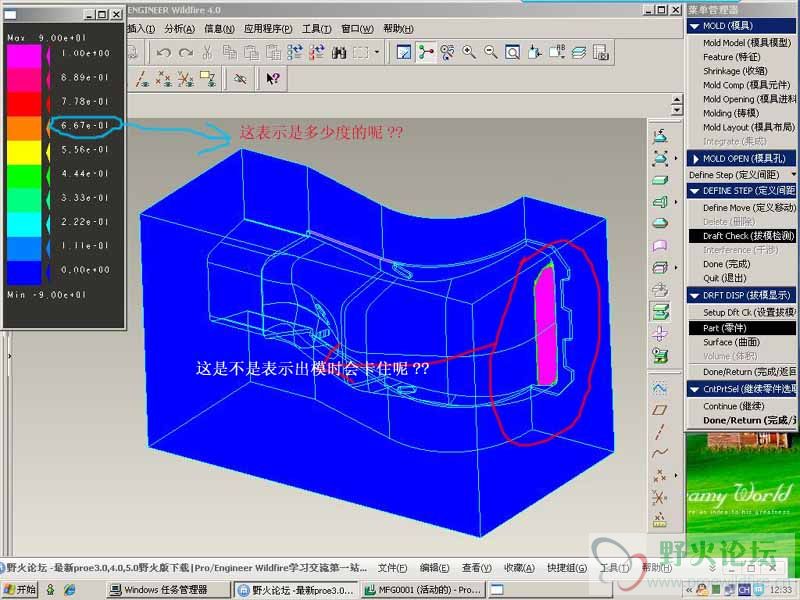
Task: Open the 应用程序(P) menu
Action: coord(268,29)
